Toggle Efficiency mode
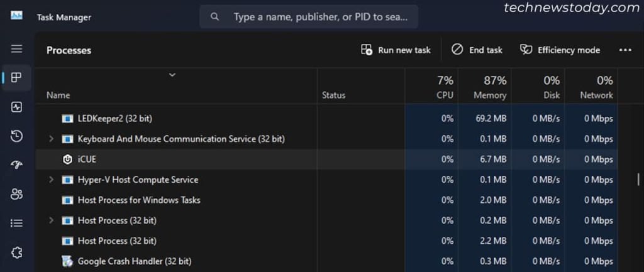Image resolution: width=644 pixels, height=272 pixels. tap(560, 50)
